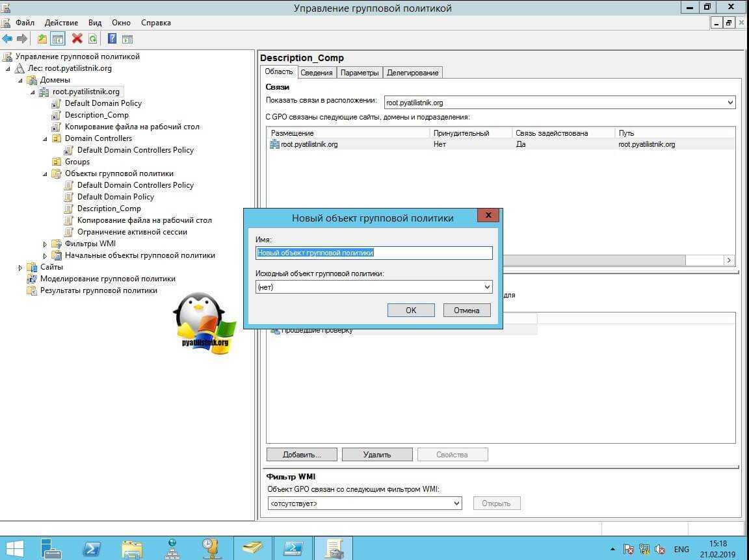Click the Up one level folder icon
This screenshot has height=560, width=749.
click(x=42, y=39)
